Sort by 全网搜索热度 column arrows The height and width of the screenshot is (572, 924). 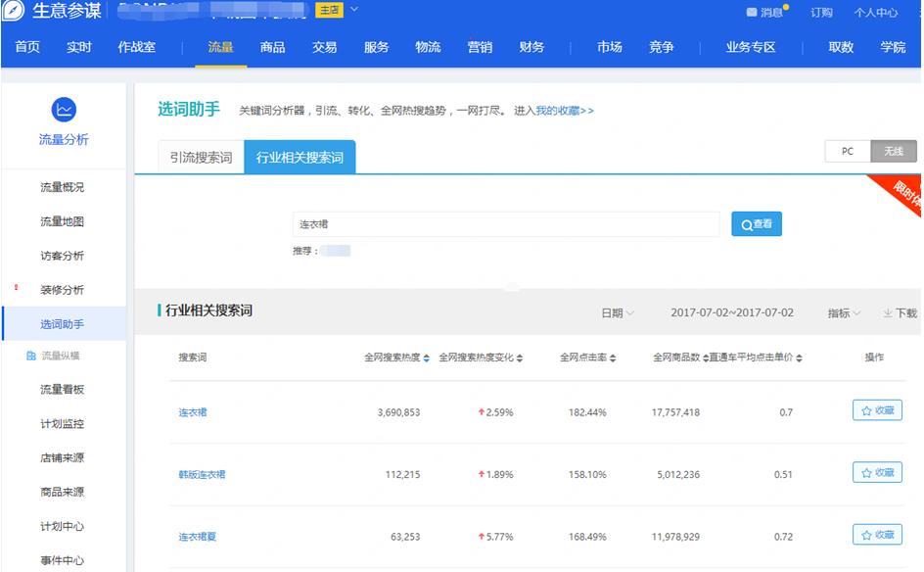click(x=427, y=358)
